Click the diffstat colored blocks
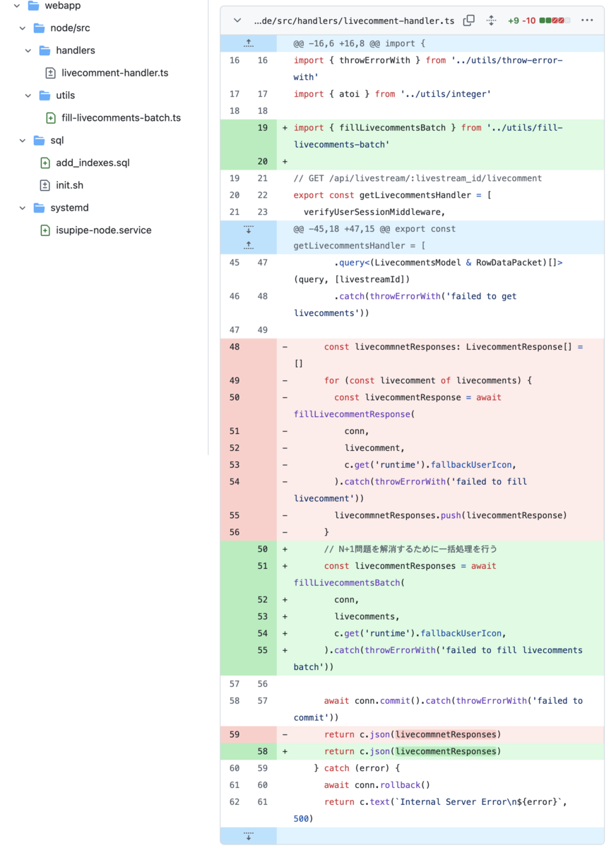The width and height of the screenshot is (616, 848). 555,20
